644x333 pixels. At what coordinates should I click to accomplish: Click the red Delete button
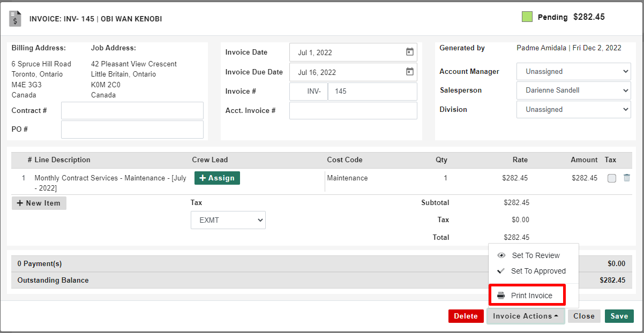click(466, 316)
